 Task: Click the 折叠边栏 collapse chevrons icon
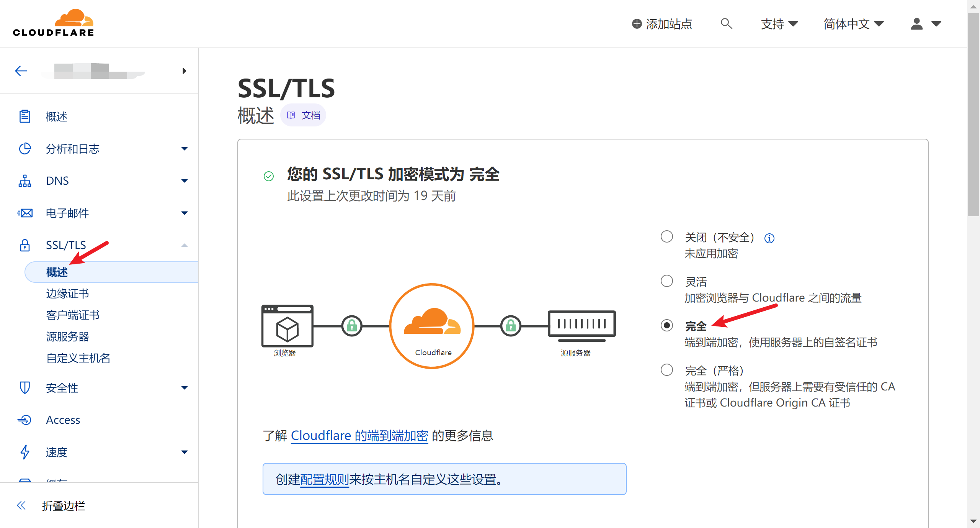21,505
